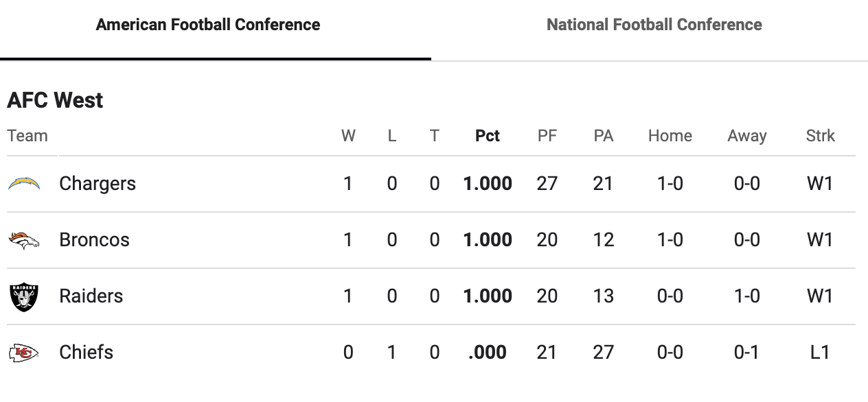The height and width of the screenshot is (402, 868).
Task: Click the Broncos team logo icon
Action: [x=24, y=240]
